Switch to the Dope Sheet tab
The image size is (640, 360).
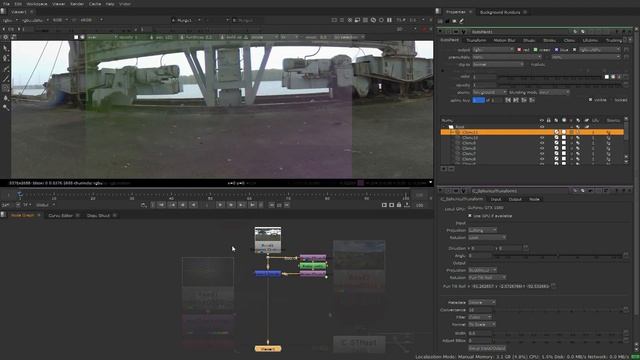click(98, 215)
